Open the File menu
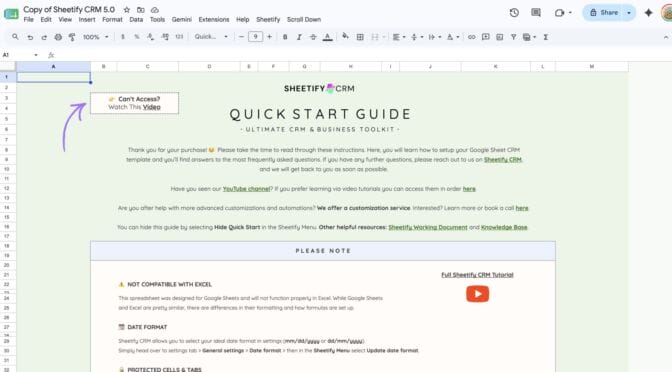The width and height of the screenshot is (672, 372). point(29,20)
